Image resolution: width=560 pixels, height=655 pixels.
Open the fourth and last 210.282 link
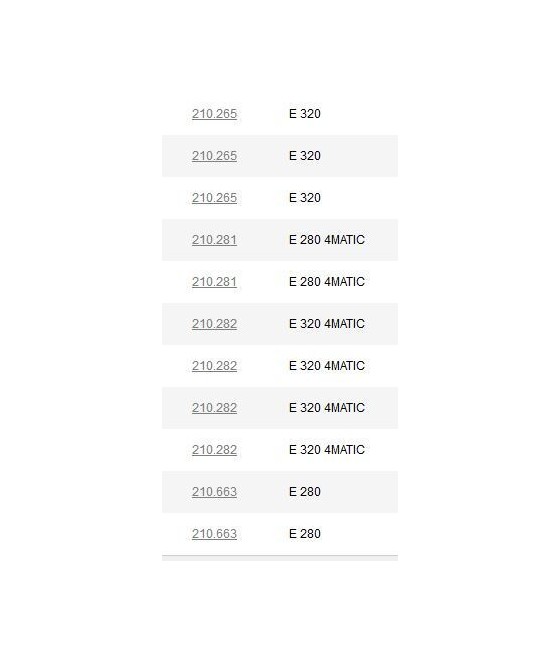coord(214,449)
